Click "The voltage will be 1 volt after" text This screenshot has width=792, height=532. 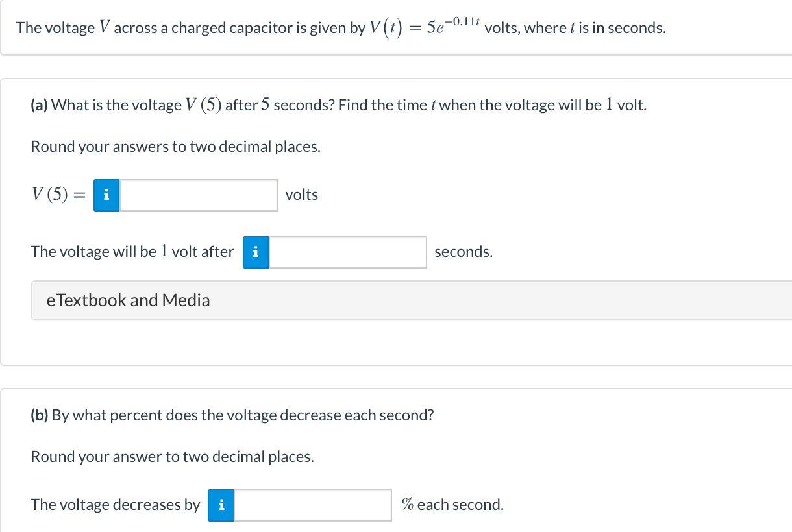pyautogui.click(x=132, y=252)
